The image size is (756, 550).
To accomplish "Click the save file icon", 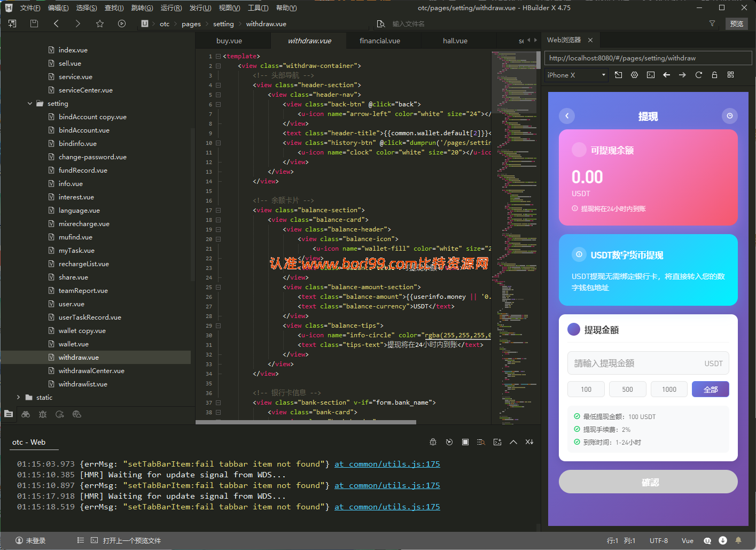I will click(x=34, y=24).
